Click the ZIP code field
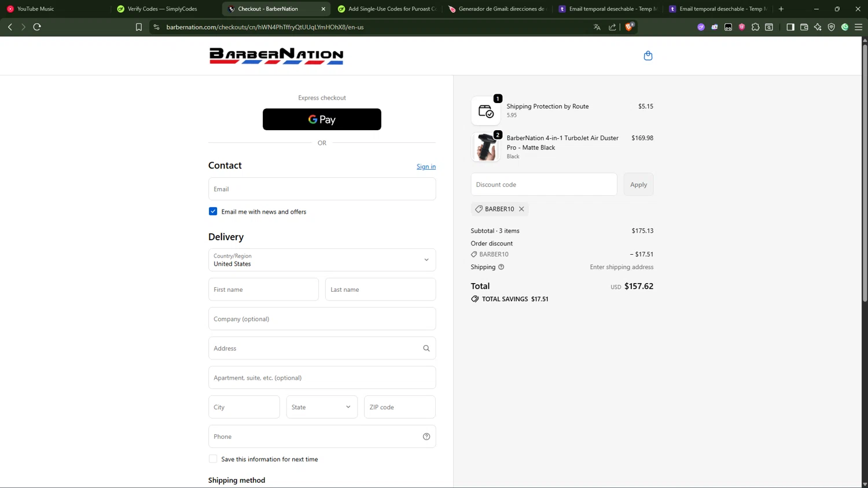 400,407
